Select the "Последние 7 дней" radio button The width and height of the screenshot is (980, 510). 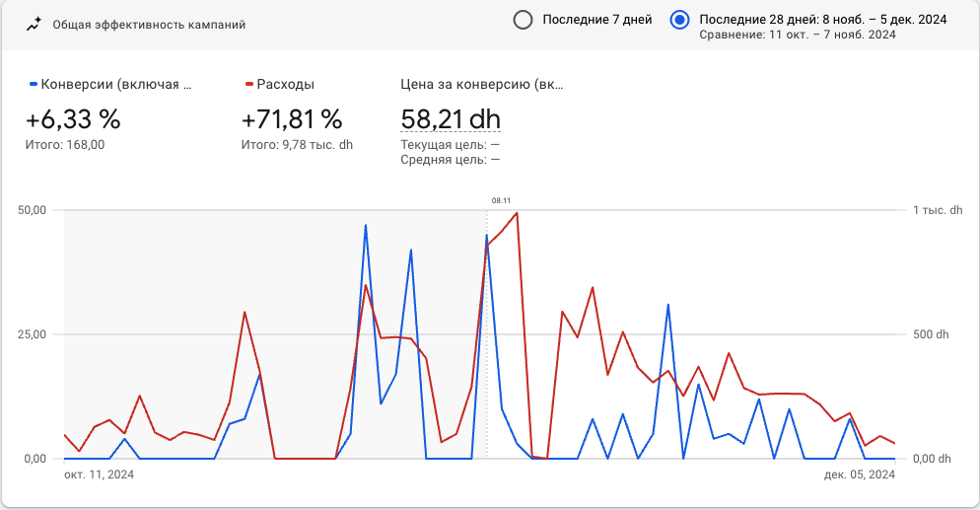pos(524,20)
